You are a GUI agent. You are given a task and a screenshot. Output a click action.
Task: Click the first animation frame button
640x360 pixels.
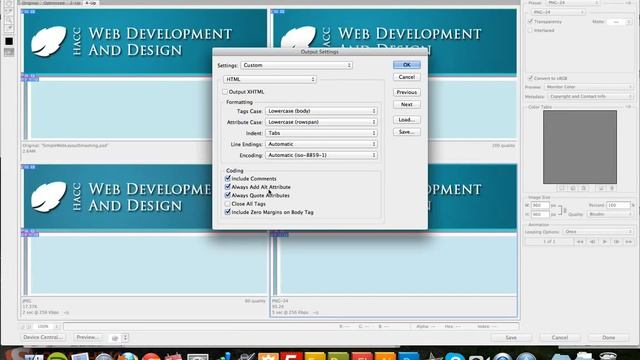tap(580, 242)
